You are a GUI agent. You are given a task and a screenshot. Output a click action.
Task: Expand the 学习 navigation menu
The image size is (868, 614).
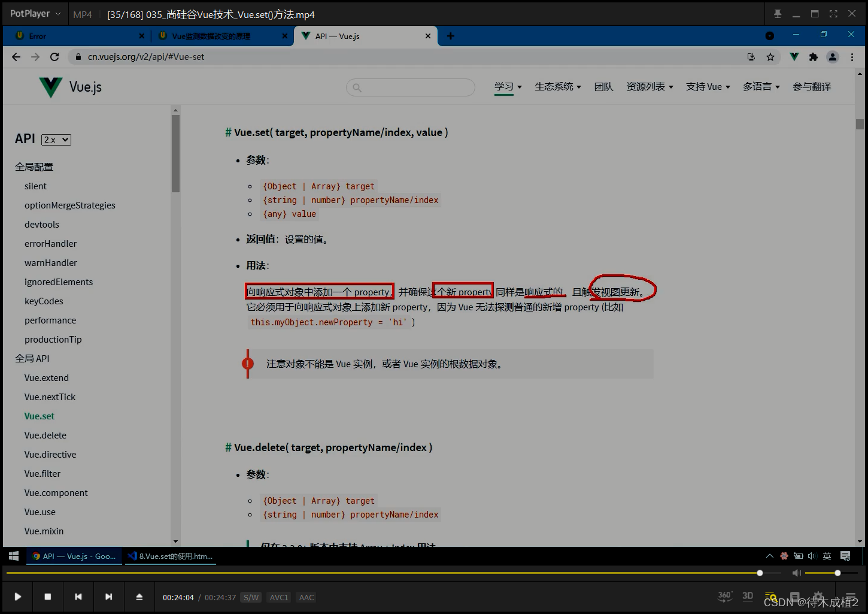coord(508,87)
